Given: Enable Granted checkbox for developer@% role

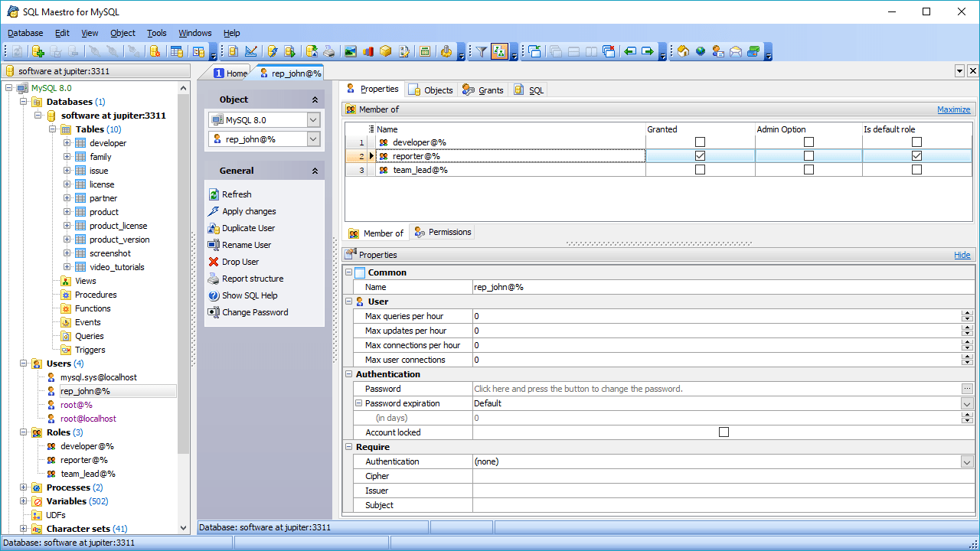Looking at the screenshot, I should tap(700, 142).
